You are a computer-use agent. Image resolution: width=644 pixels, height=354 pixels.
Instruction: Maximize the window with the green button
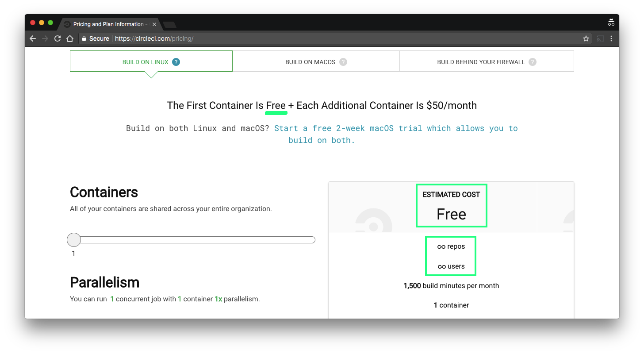point(50,23)
